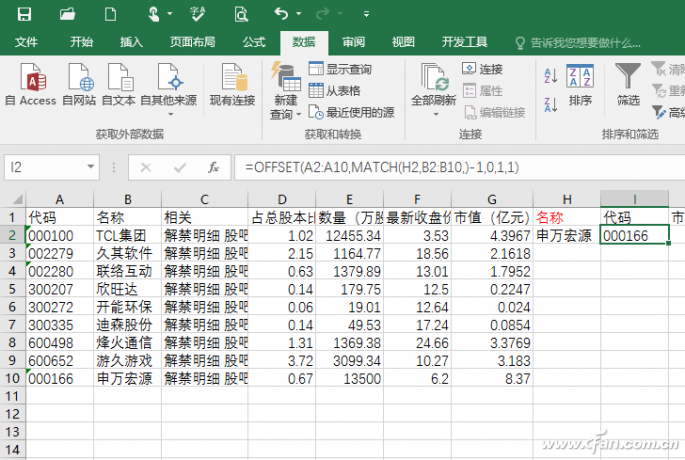The image size is (685, 460).
Task: Click cell E9 showing 3099.34
Action: [x=349, y=361]
